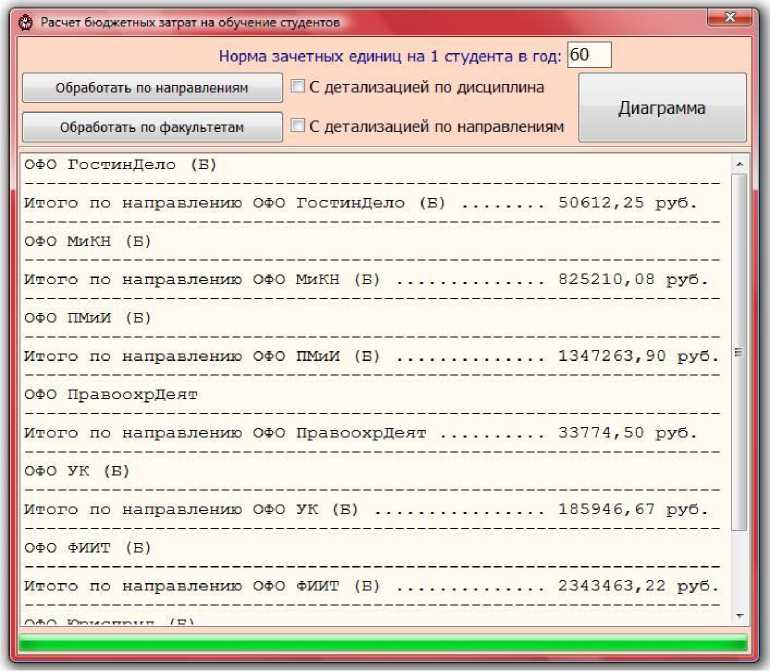Screen dimensions: 770x671
Task: Select the 'ОФО УК (Б)' header line
Action: 77,471
